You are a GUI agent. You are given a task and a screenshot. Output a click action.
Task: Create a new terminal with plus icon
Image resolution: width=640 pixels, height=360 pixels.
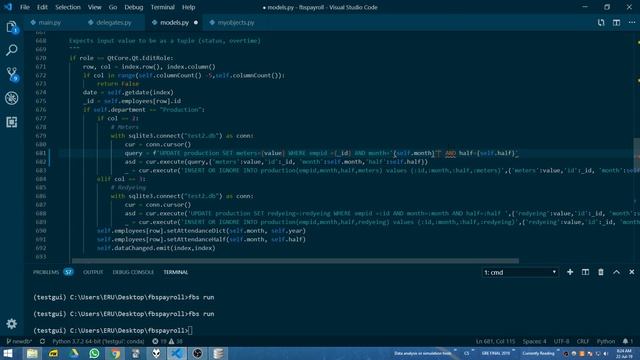[x=570, y=272]
